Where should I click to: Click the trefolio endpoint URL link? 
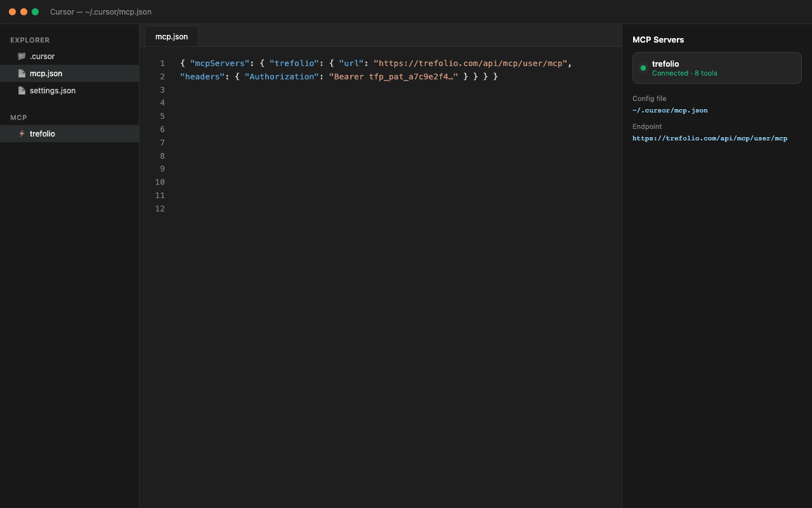[710, 138]
